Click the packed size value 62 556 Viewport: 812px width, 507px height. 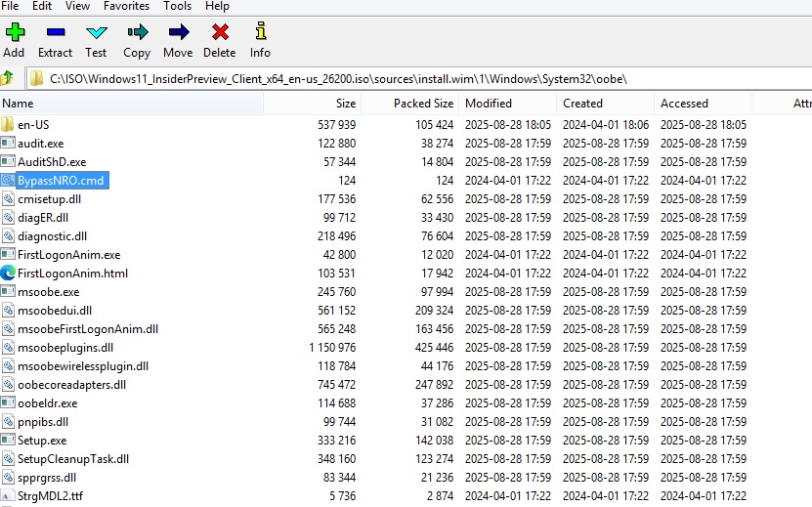click(437, 199)
